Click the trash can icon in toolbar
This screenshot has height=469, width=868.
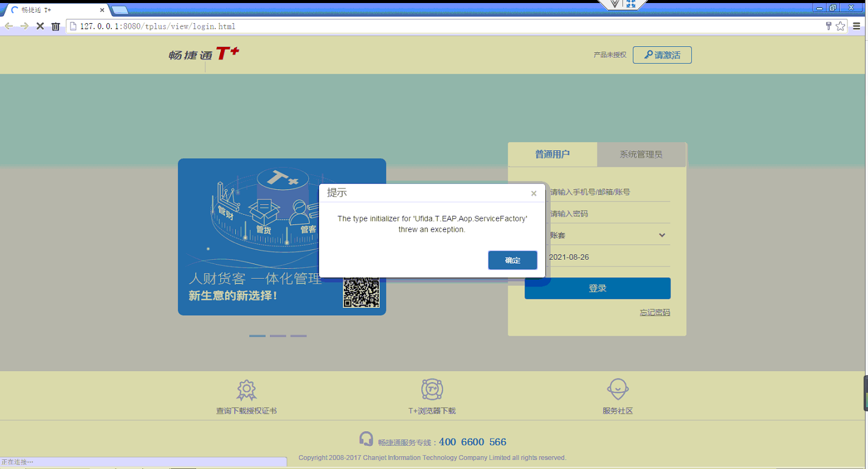tap(55, 26)
